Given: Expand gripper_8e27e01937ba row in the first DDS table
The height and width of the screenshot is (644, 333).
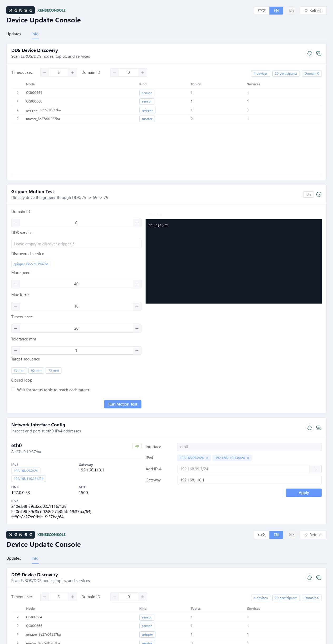Looking at the screenshot, I should pos(18,110).
